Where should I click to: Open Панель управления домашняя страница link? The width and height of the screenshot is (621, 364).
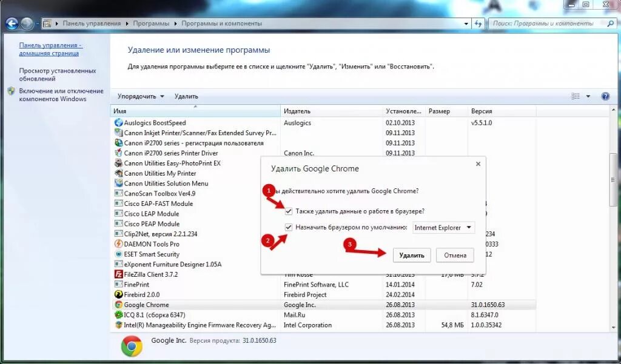(50, 49)
